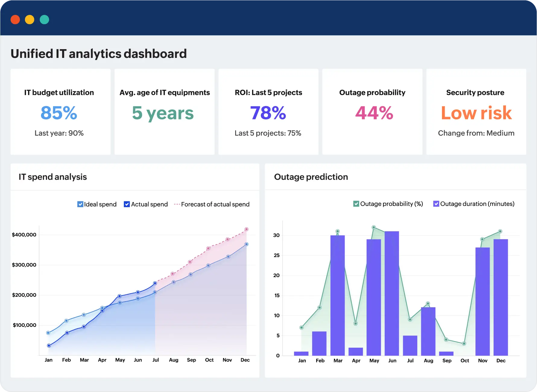This screenshot has height=392, width=537.
Task: Click the January ideal spend data point
Action: coord(48,333)
